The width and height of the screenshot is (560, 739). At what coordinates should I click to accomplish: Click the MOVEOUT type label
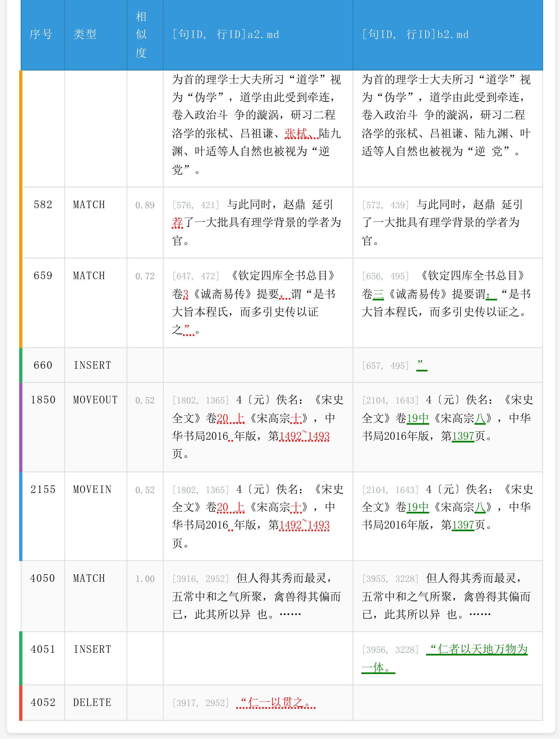coord(95,400)
